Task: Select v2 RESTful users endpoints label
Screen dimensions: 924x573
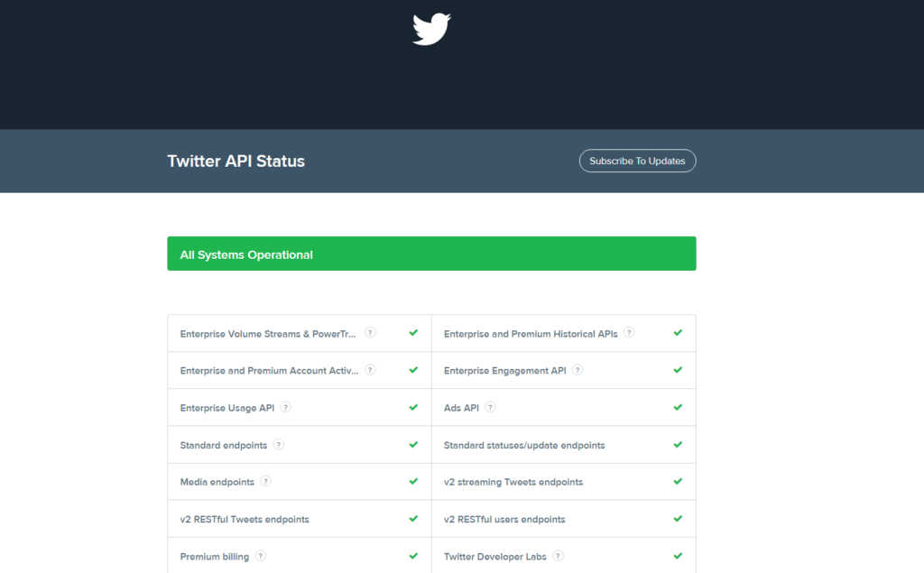Action: [x=504, y=520]
